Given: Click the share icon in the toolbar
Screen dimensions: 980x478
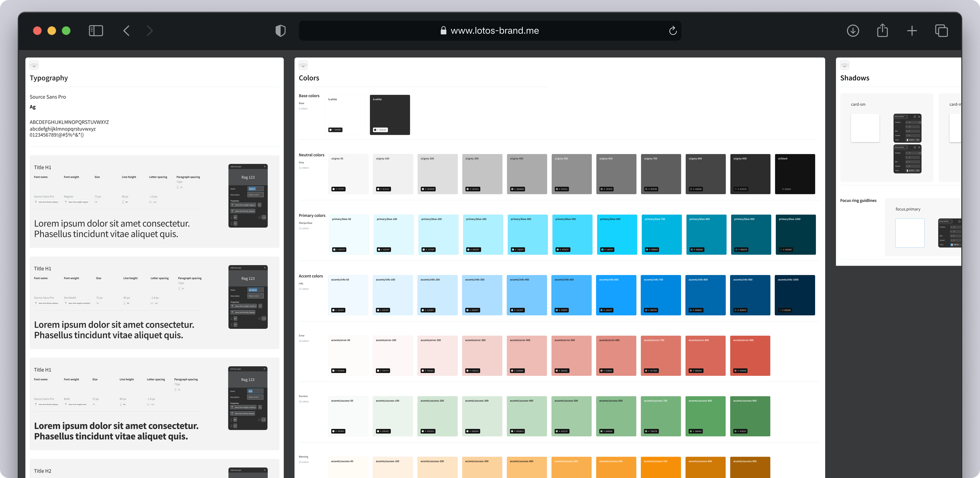Looking at the screenshot, I should coord(882,30).
